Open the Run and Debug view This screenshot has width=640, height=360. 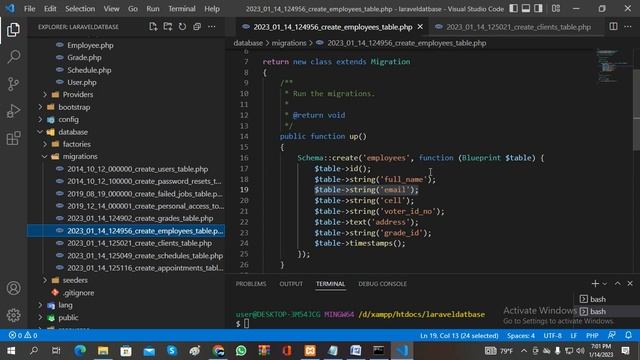13,111
